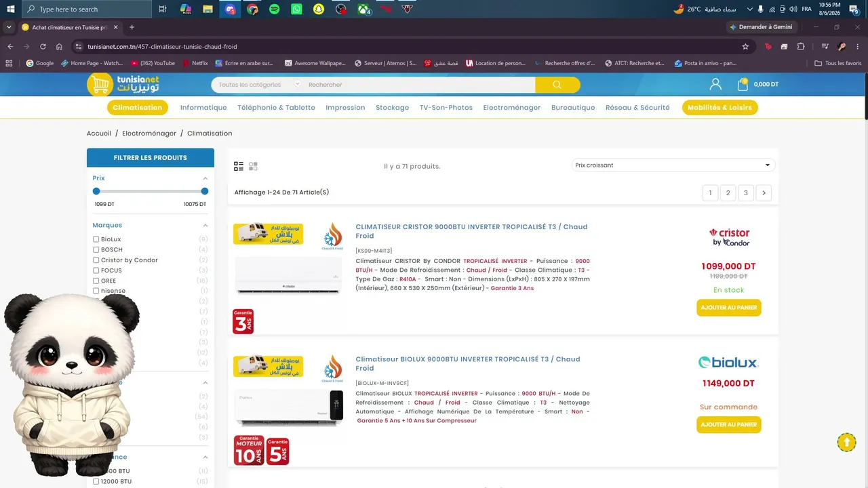Open the TV-Son-Photos menu
This screenshot has height=488, width=868.
click(x=446, y=107)
